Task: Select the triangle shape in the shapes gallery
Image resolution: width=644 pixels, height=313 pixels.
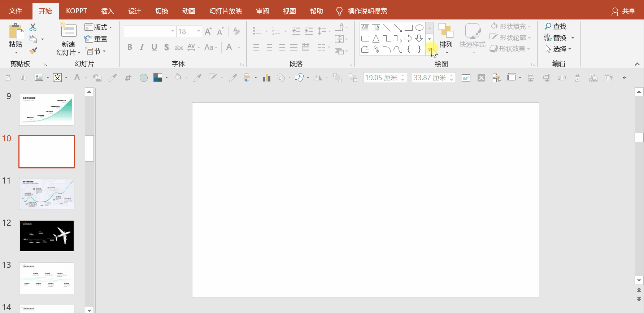Action: point(376,39)
